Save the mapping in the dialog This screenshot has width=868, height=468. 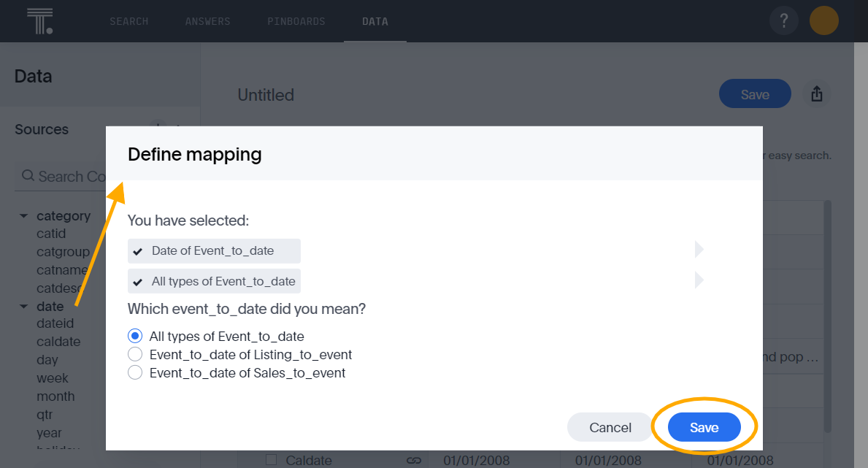(703, 427)
